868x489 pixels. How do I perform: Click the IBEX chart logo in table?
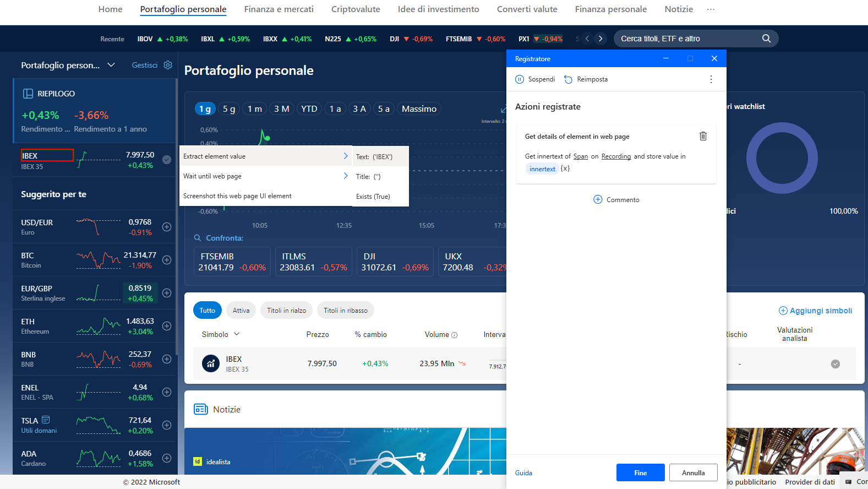211,363
